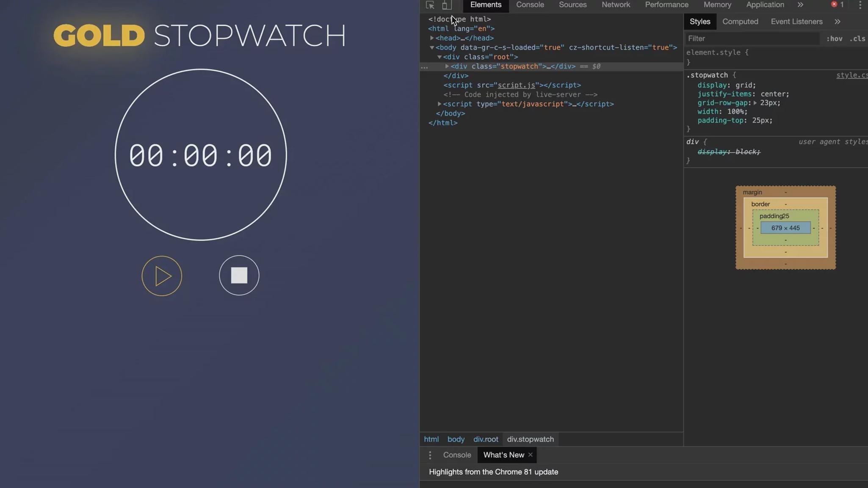Screen dimensions: 868x488
Task: Switch to the Computed pane tab
Action: click(740, 22)
